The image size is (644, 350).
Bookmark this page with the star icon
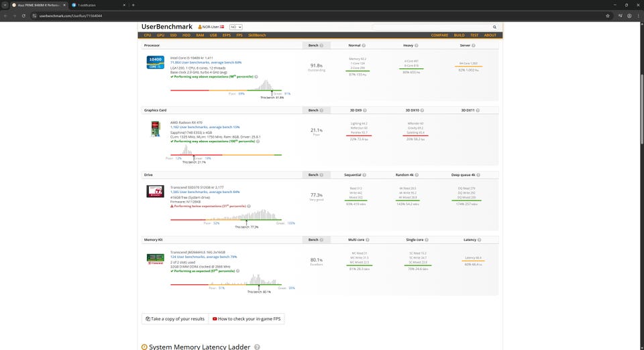(x=608, y=16)
